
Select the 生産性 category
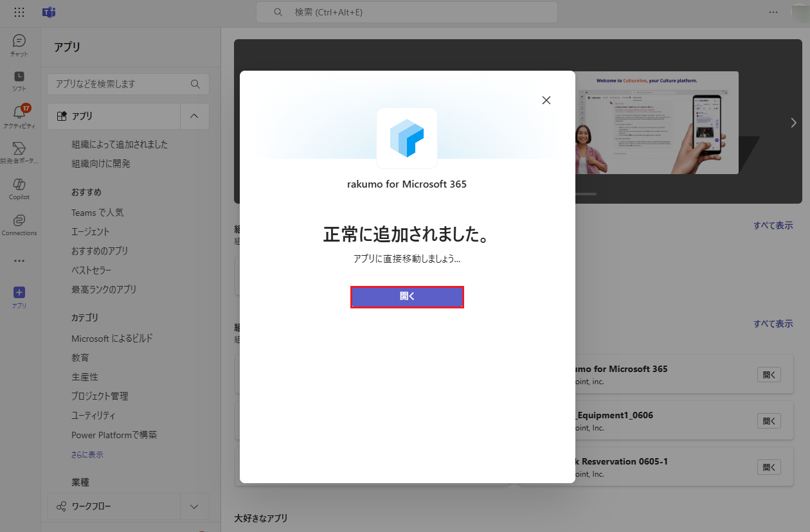click(x=85, y=377)
